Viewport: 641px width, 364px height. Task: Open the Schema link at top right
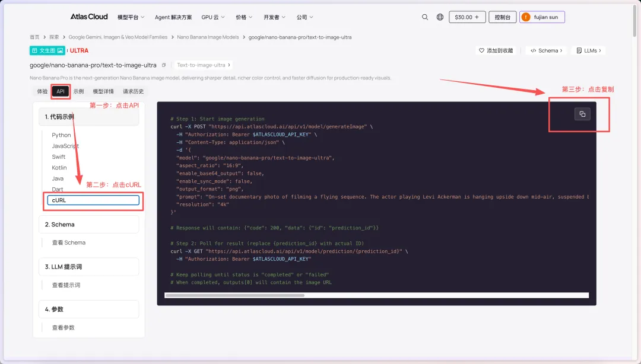(x=546, y=50)
